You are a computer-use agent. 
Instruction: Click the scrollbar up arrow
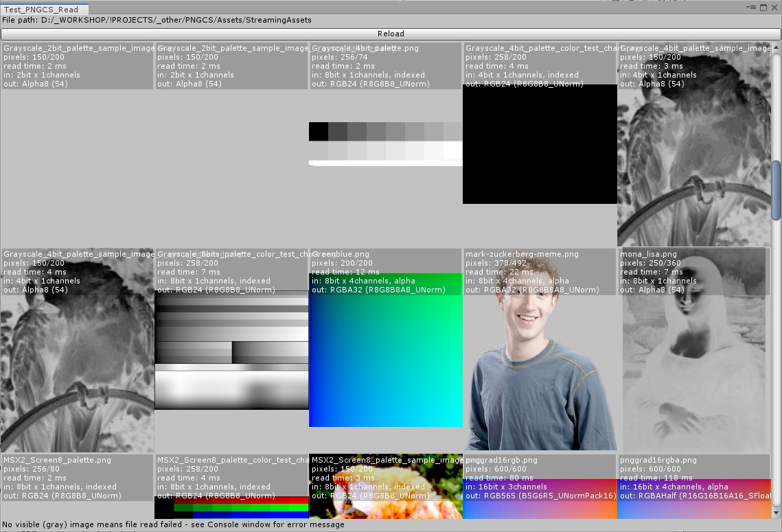(776, 47)
